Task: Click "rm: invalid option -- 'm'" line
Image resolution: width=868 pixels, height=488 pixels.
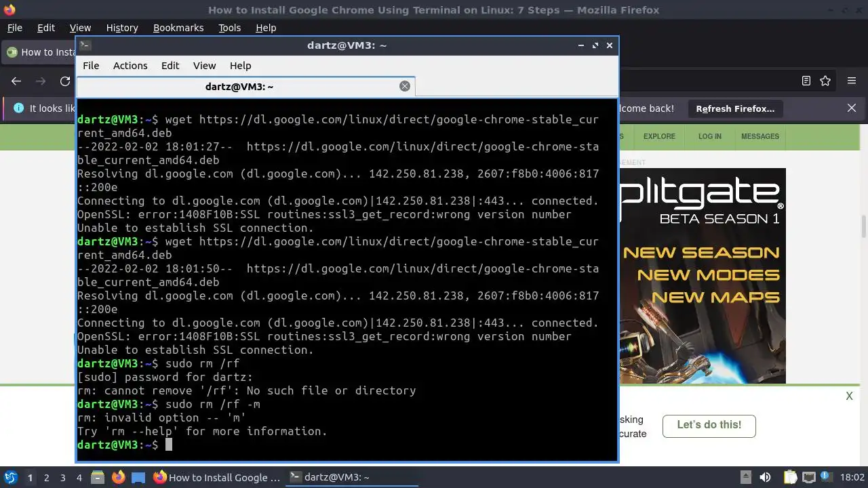Action: (162, 418)
